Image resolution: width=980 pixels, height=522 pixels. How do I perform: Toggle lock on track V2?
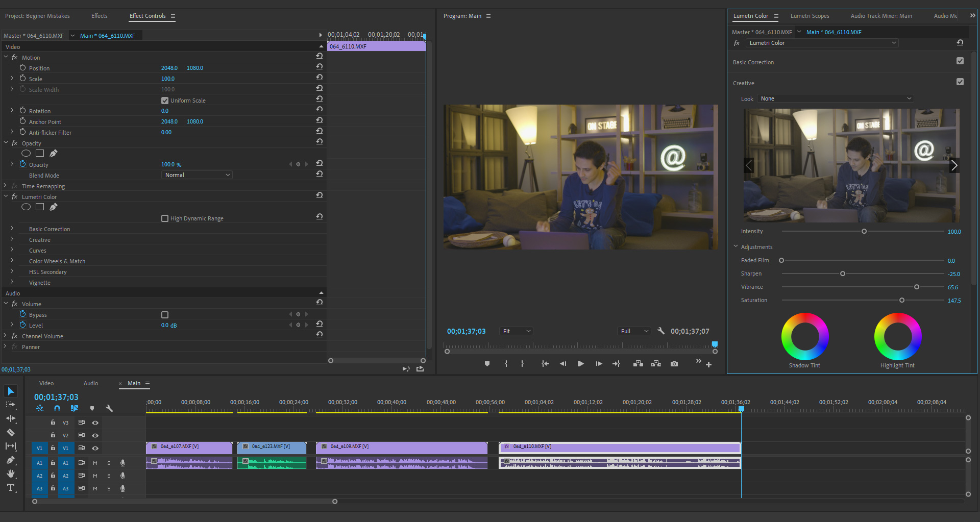pos(53,435)
